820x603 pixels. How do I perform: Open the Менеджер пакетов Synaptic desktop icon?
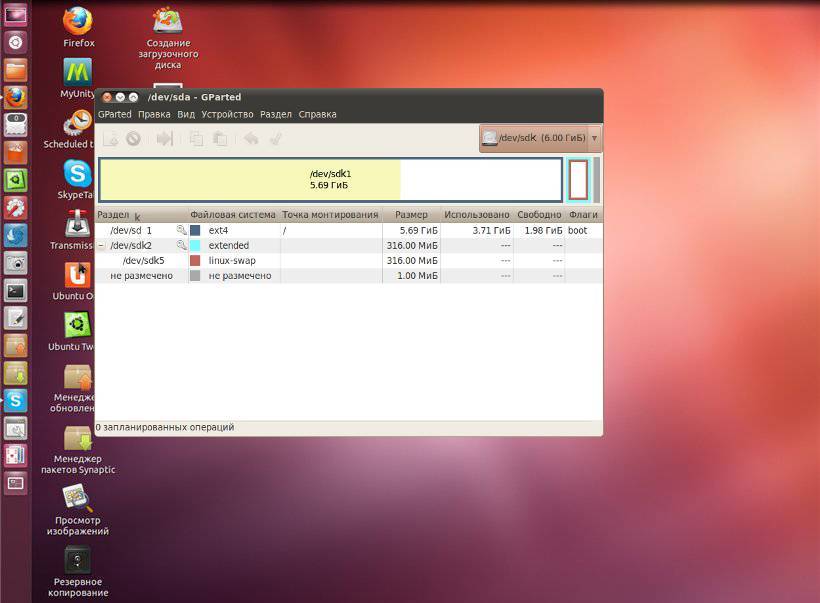pos(78,450)
